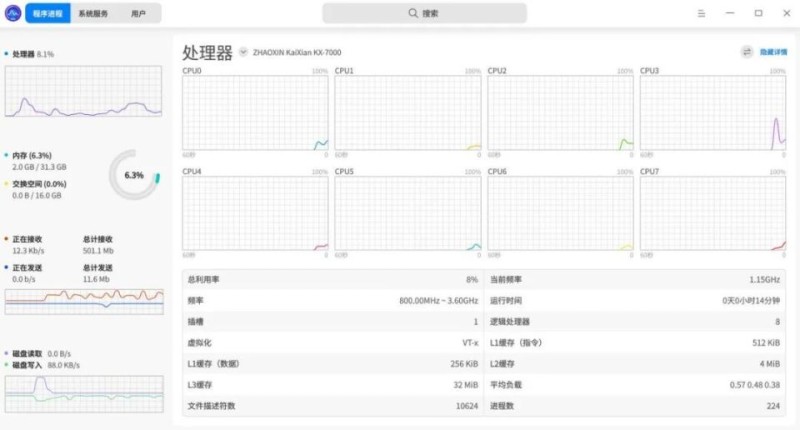Click the swap view mode icon
Viewport: 800px width, 430px height.
[x=746, y=52]
